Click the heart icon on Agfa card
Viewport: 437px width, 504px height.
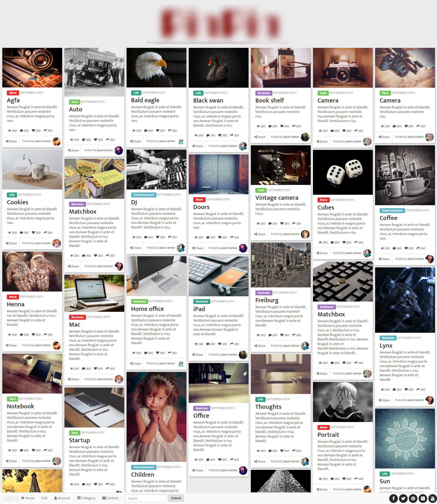(x=33, y=130)
